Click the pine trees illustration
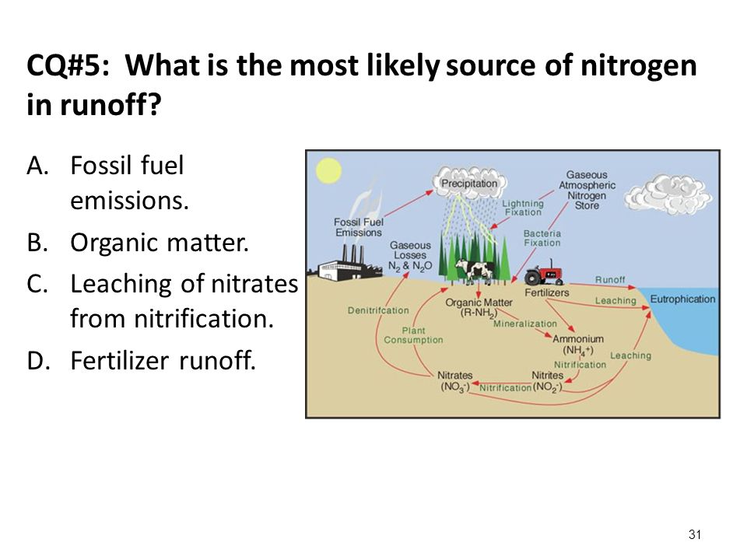Image resolution: width=747 pixels, height=560 pixels. coord(474,257)
